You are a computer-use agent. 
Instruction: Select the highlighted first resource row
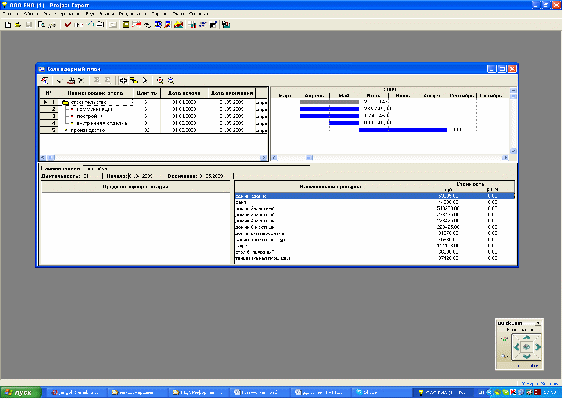coord(375,196)
